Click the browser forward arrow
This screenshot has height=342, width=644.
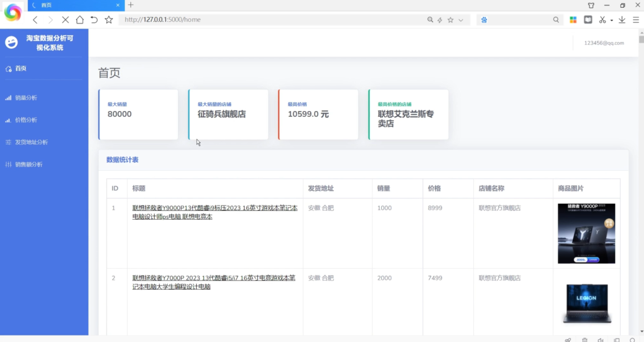tap(50, 20)
